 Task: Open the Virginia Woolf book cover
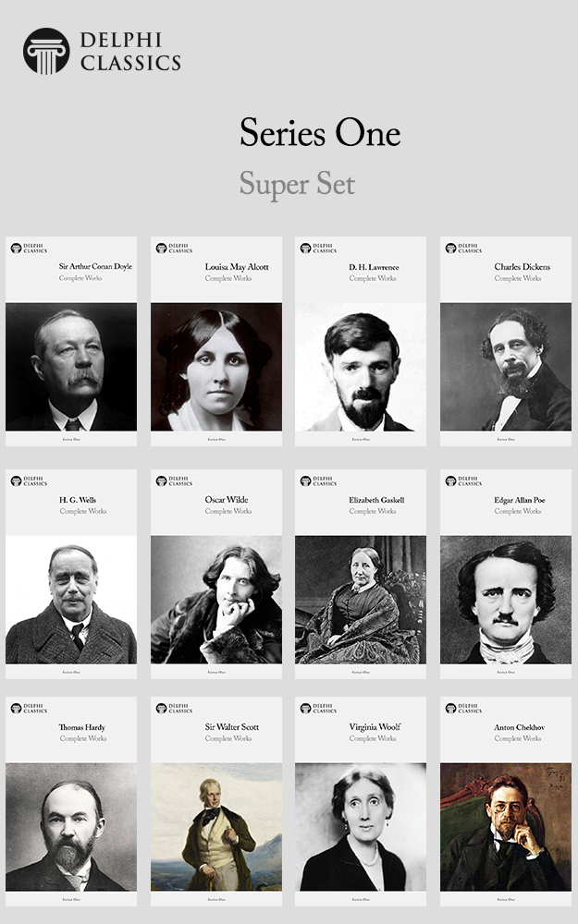click(x=361, y=801)
